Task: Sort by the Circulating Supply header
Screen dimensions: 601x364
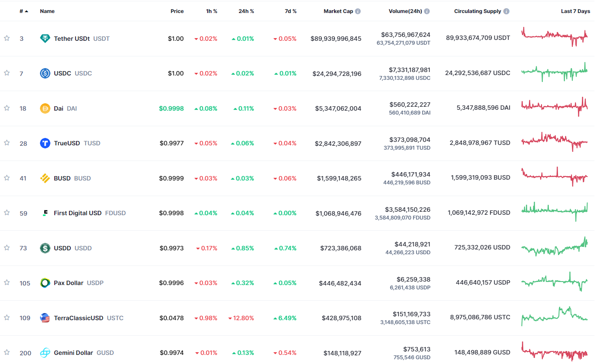Action: [x=478, y=11]
